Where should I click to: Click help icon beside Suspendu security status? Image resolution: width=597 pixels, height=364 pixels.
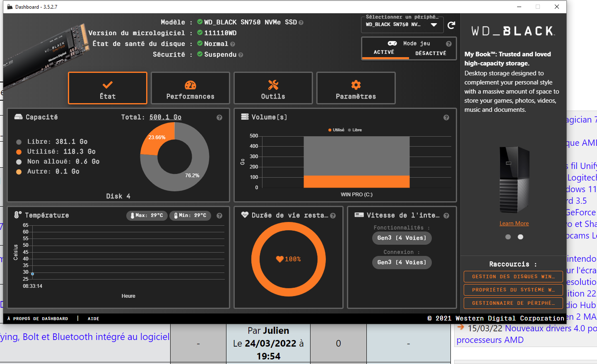click(241, 55)
